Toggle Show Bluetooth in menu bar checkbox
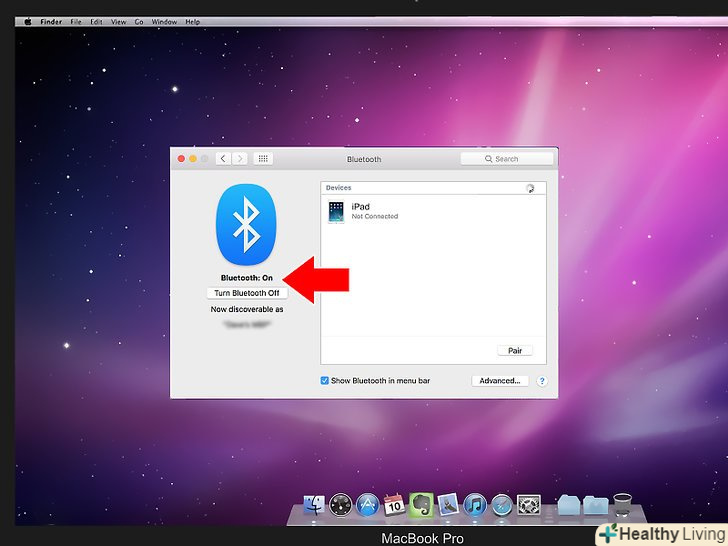The image size is (728, 546). [325, 381]
